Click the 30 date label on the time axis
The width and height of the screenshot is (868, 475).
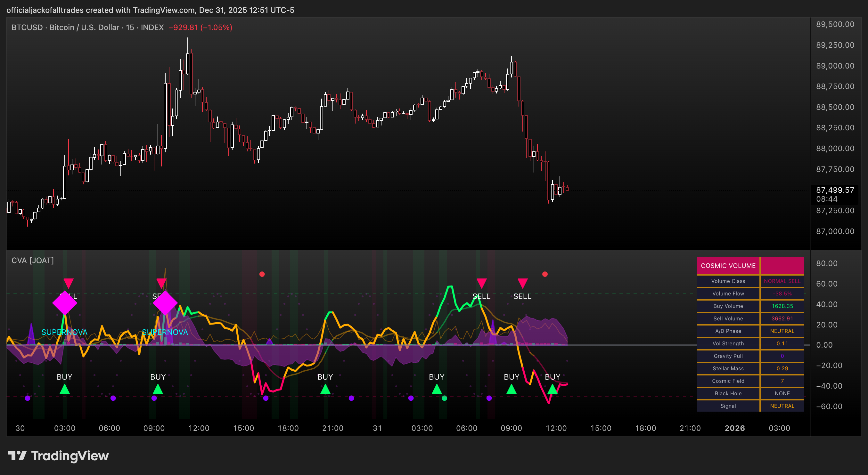pos(20,428)
